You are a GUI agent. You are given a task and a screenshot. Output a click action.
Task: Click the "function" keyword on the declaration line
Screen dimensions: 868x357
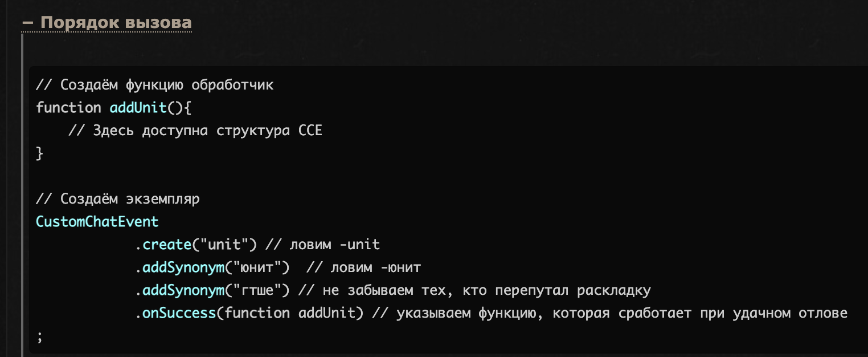68,107
